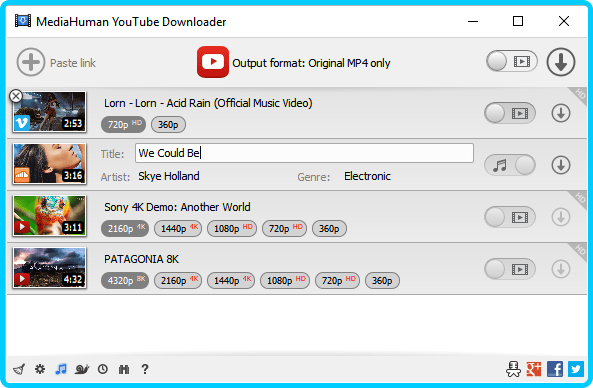The image size is (593, 388).
Task: Click the red YouTube logo icon
Action: [213, 62]
